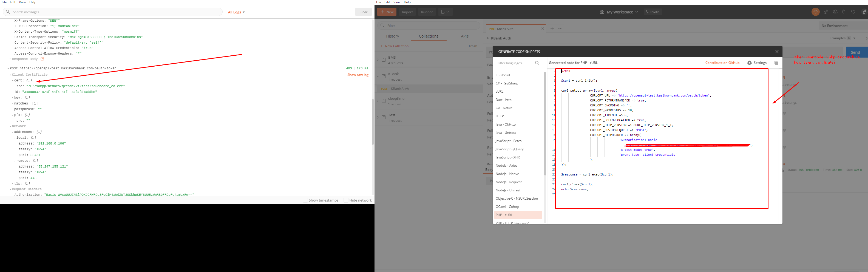This screenshot has width=868, height=272.
Task: Click the magnifier in Filter languages field
Action: coord(537,63)
